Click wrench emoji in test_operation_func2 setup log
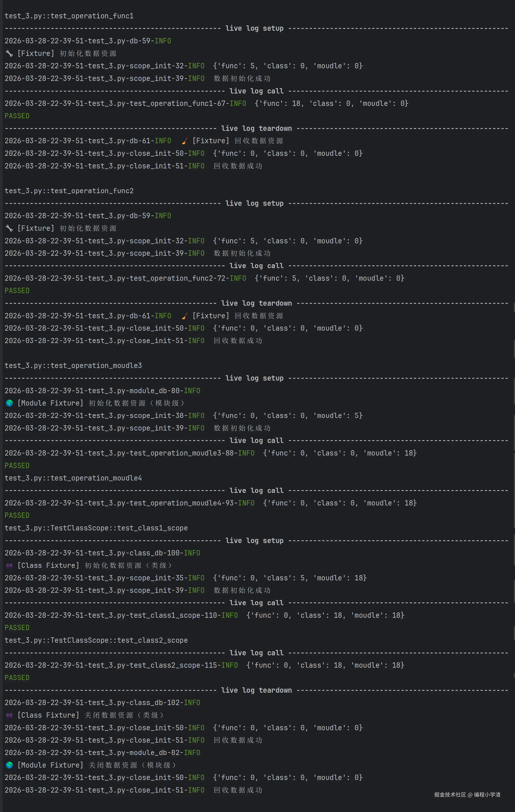515x812 pixels. [x=9, y=228]
